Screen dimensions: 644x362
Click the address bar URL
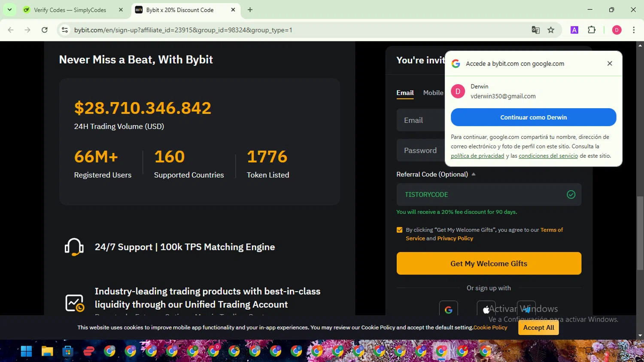(x=183, y=30)
